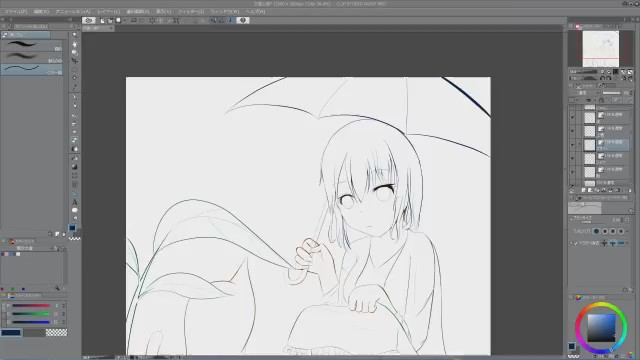Select the Balloon tool in the toolbar
Screen dimensions: 640x360
pyautogui.click(x=75, y=210)
